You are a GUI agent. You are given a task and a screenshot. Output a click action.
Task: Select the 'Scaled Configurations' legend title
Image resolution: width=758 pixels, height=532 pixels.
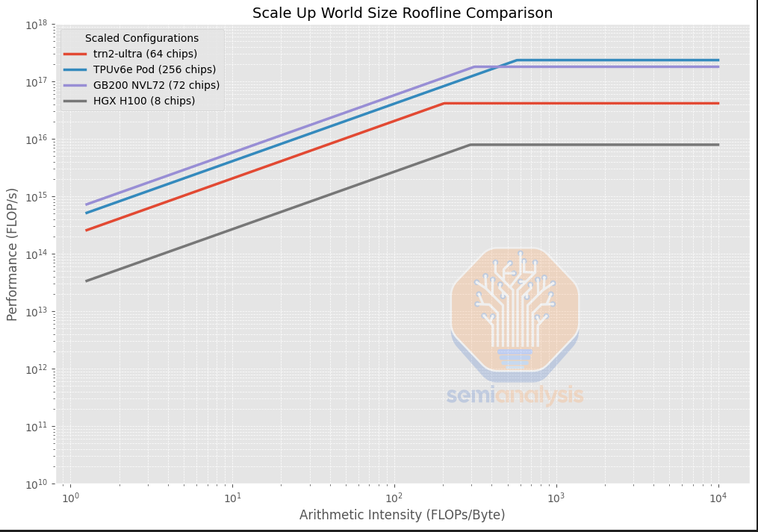pos(142,38)
